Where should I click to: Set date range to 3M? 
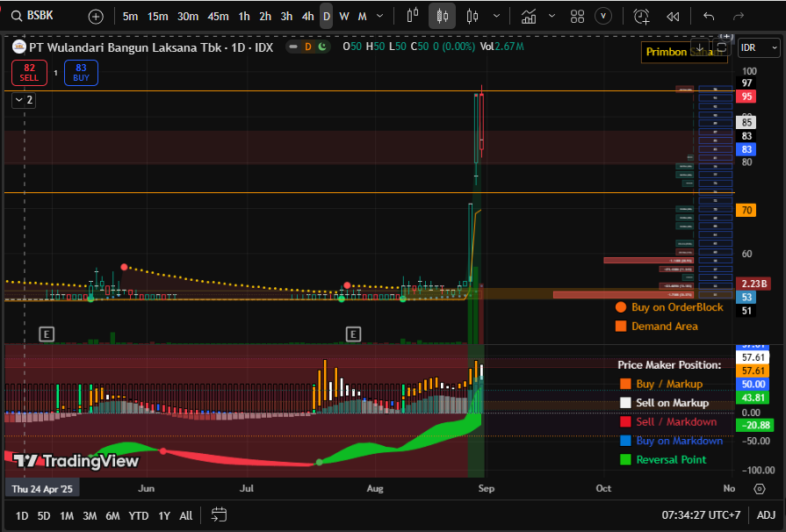coord(90,515)
